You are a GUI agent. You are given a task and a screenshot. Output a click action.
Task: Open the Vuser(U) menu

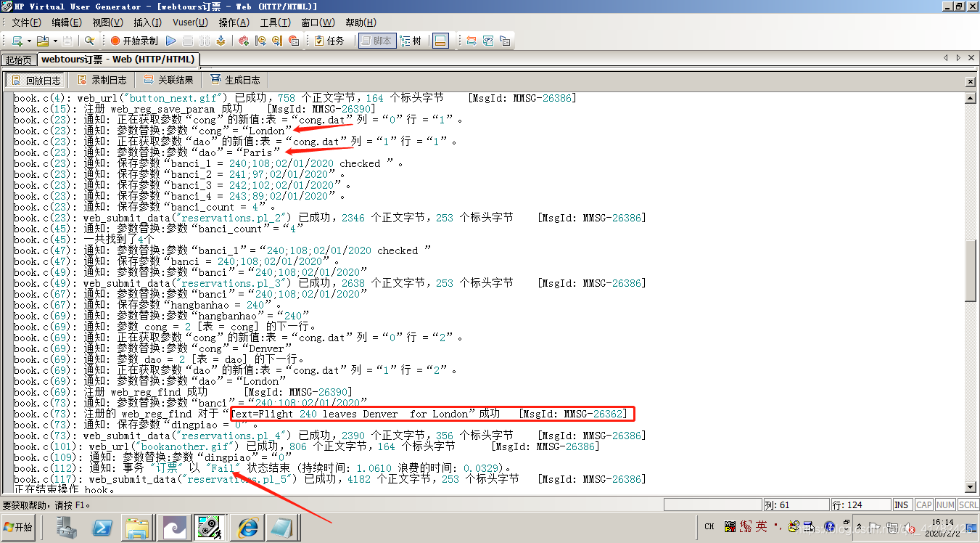tap(190, 23)
